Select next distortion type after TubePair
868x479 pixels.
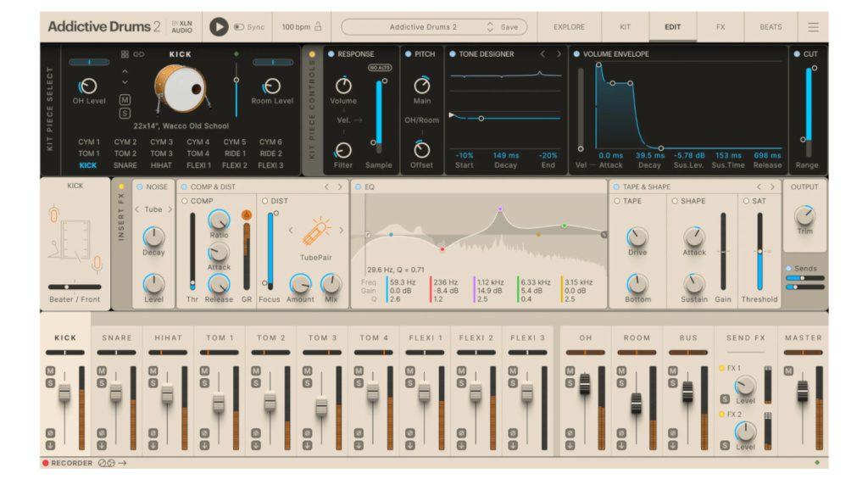[341, 231]
